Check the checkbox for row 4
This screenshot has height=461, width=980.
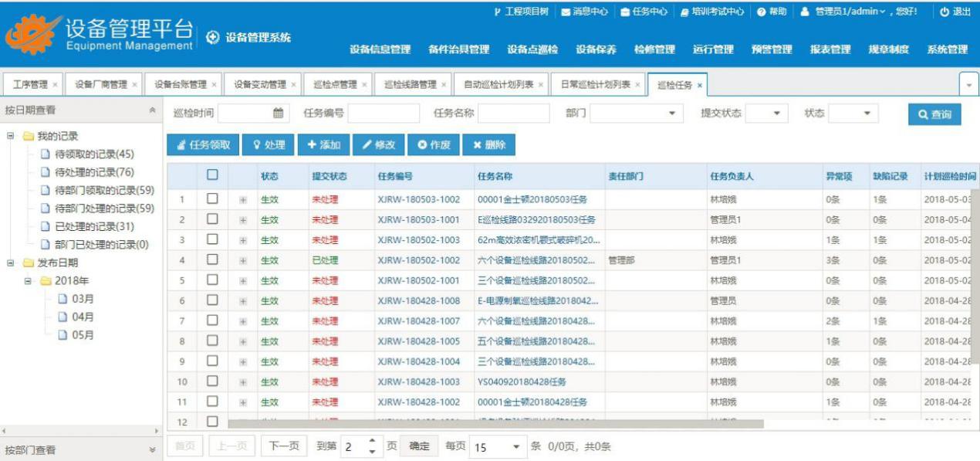tap(212, 260)
